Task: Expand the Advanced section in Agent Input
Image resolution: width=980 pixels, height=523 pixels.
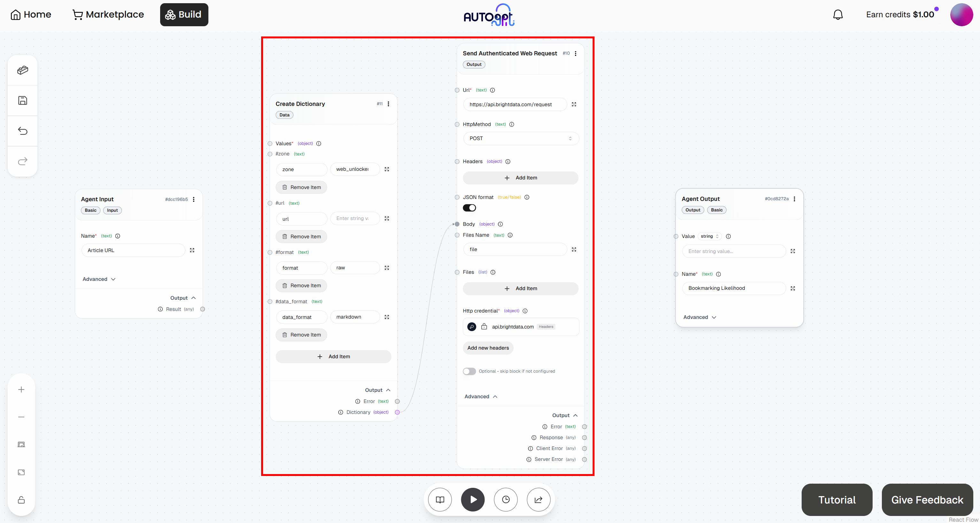Action: [x=98, y=279]
